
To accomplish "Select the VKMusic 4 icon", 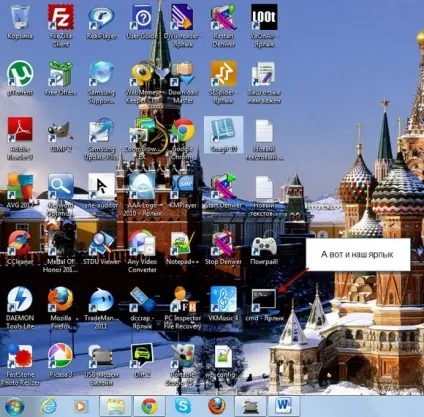I will (223, 299).
